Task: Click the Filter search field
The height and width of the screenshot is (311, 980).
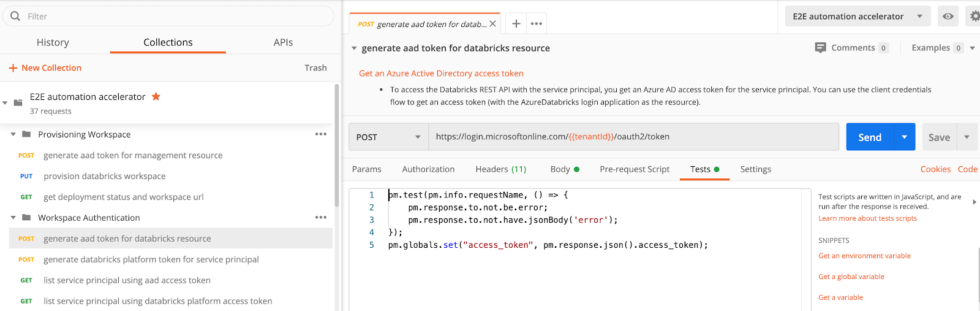Action: pos(171,17)
